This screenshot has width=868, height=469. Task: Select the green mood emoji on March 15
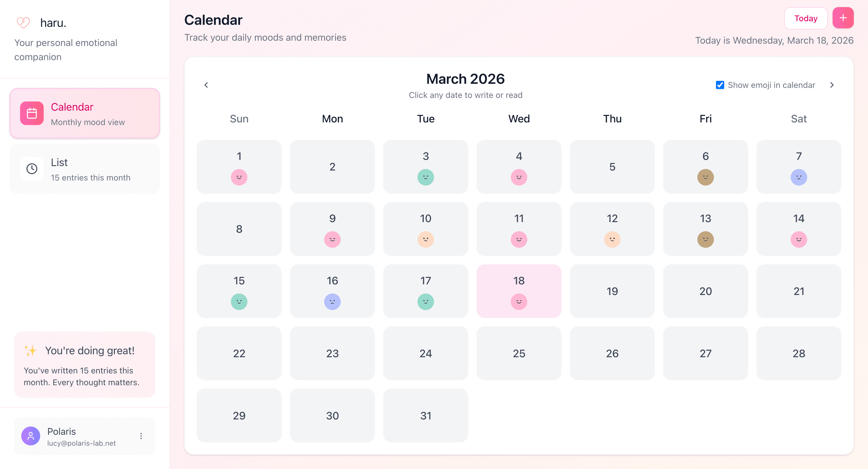239,302
